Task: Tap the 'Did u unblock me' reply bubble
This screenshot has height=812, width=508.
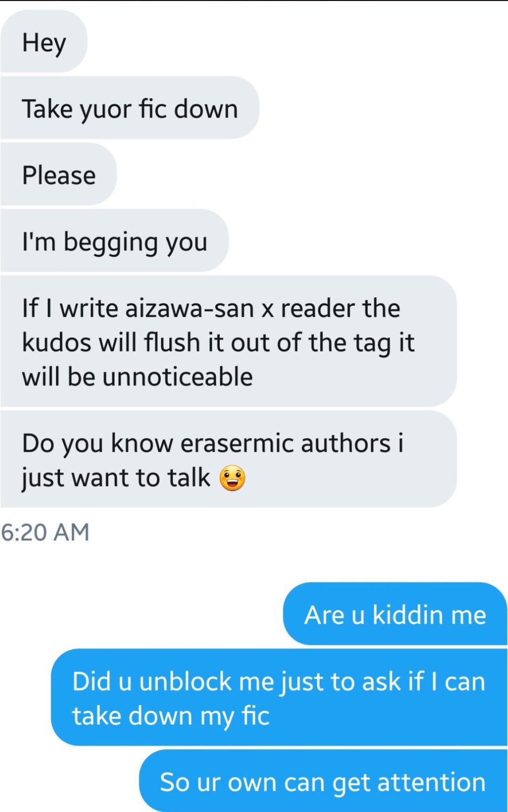Action: (279, 697)
